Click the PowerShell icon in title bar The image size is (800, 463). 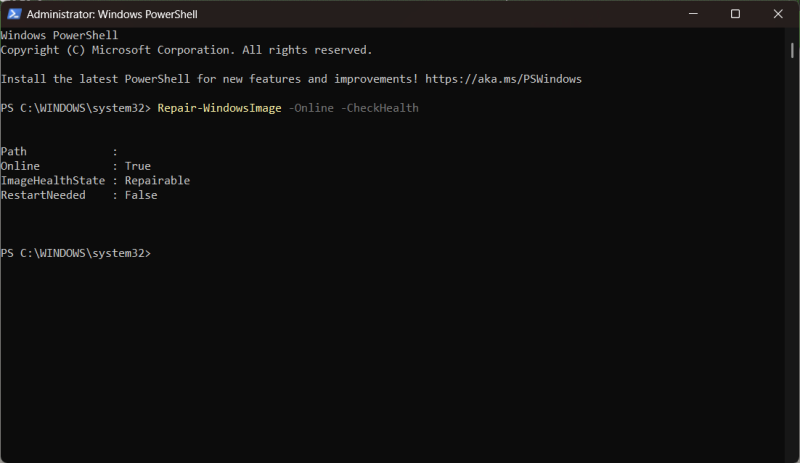point(14,14)
